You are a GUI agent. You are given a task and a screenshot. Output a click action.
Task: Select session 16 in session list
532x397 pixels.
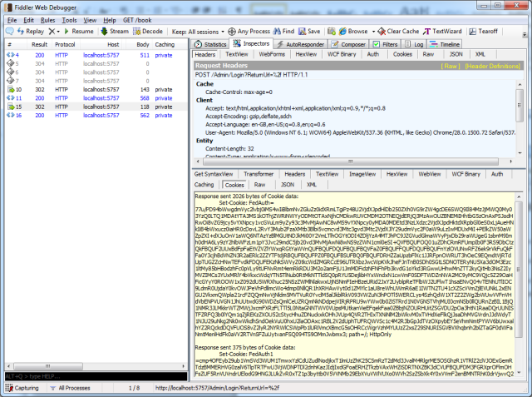(x=96, y=116)
